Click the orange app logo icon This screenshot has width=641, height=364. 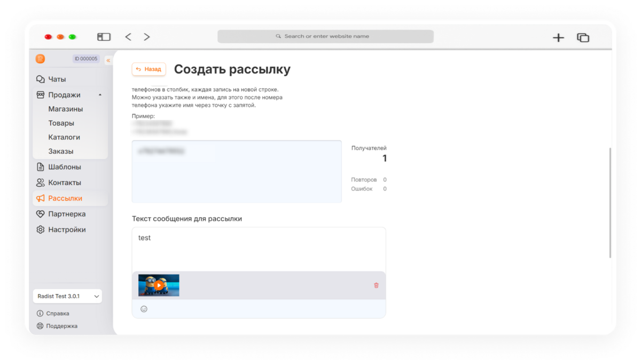pos(40,59)
